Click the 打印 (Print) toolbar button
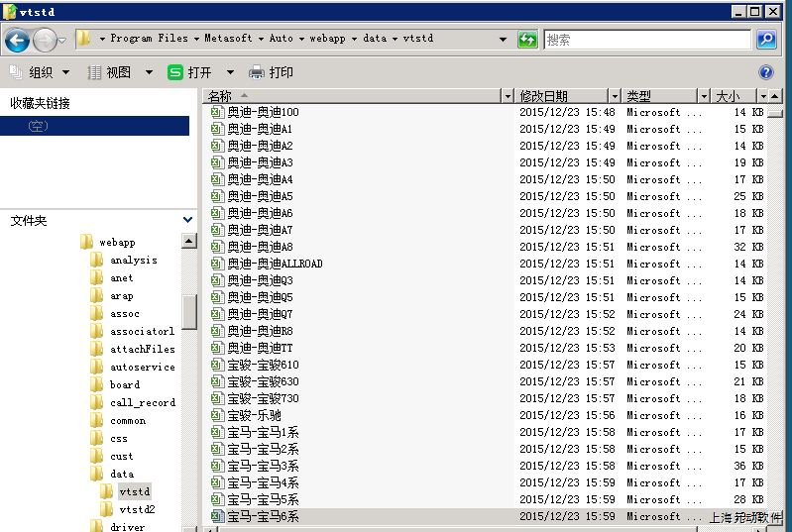Viewport: 792px width, 532px height. [271, 72]
